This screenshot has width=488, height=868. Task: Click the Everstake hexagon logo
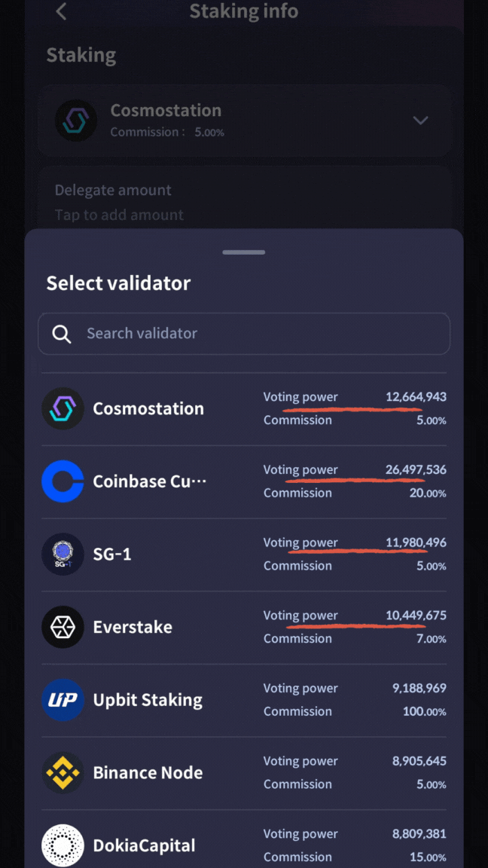pyautogui.click(x=63, y=627)
